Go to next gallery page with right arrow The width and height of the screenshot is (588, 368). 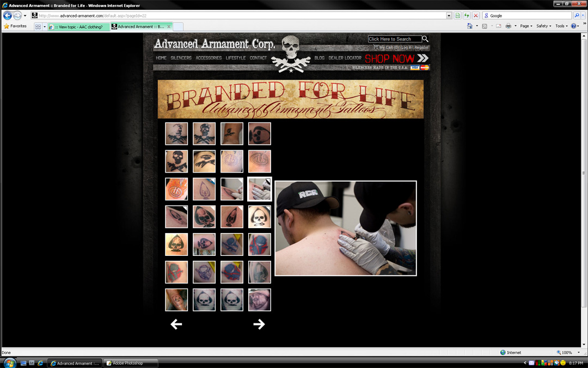point(259,324)
